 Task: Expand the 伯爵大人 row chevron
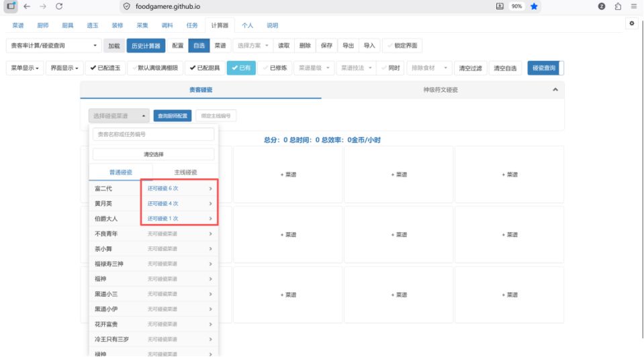click(210, 219)
